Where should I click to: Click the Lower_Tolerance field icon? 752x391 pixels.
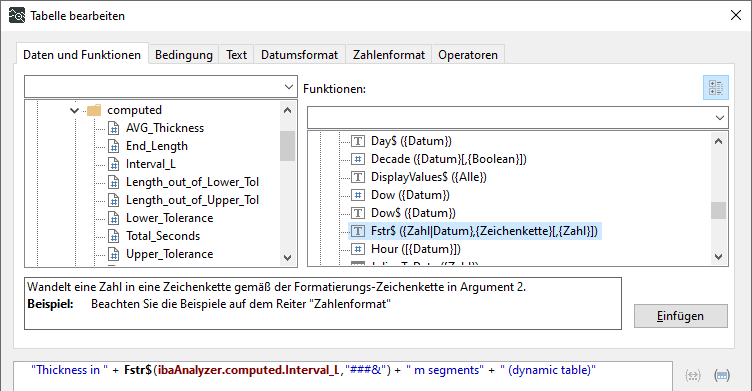[114, 218]
